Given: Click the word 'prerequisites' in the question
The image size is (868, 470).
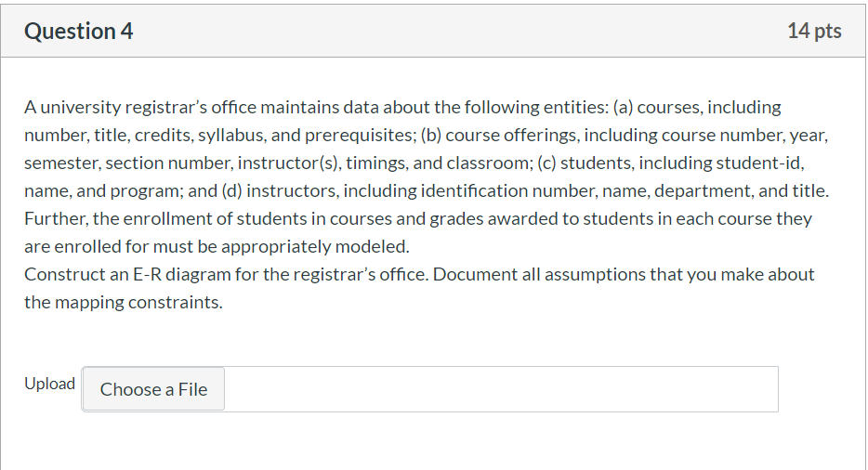Looking at the screenshot, I should coord(358,136).
